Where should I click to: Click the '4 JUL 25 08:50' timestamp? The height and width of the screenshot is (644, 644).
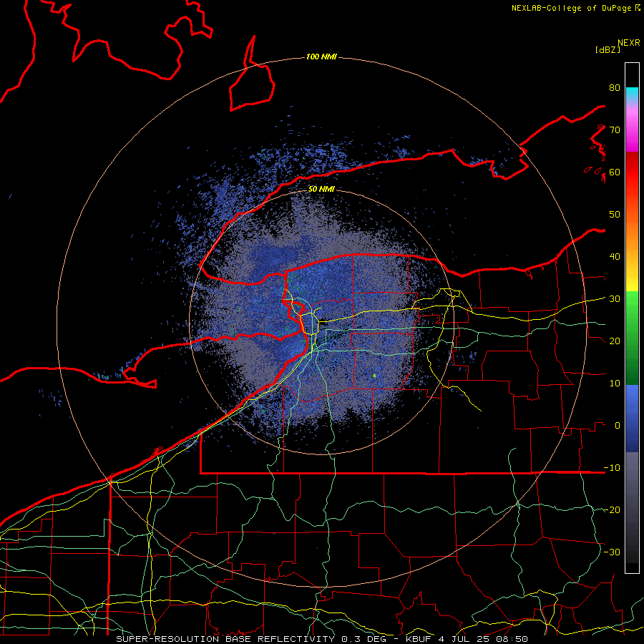tap(484, 639)
